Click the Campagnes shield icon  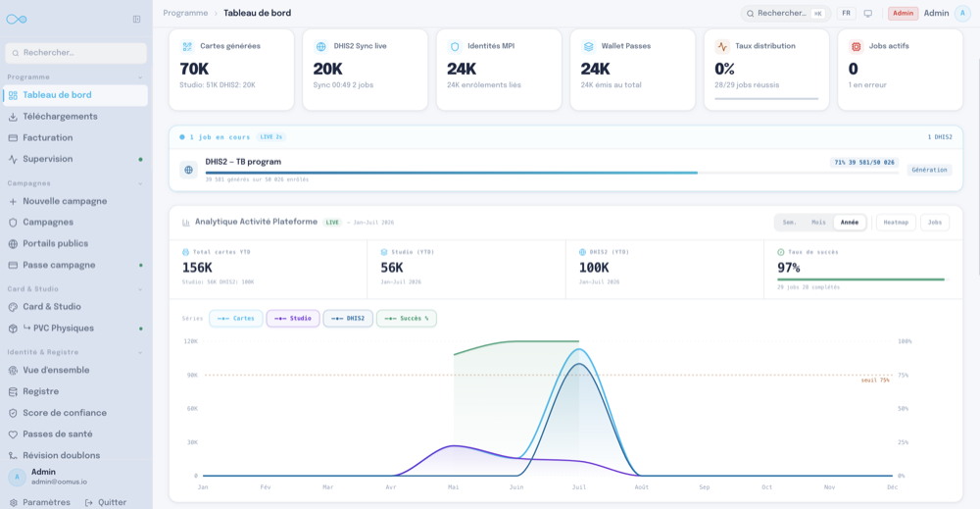click(13, 223)
